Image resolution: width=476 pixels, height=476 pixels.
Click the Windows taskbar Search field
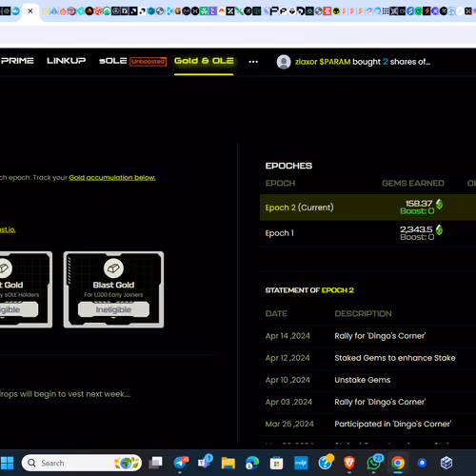click(81, 463)
